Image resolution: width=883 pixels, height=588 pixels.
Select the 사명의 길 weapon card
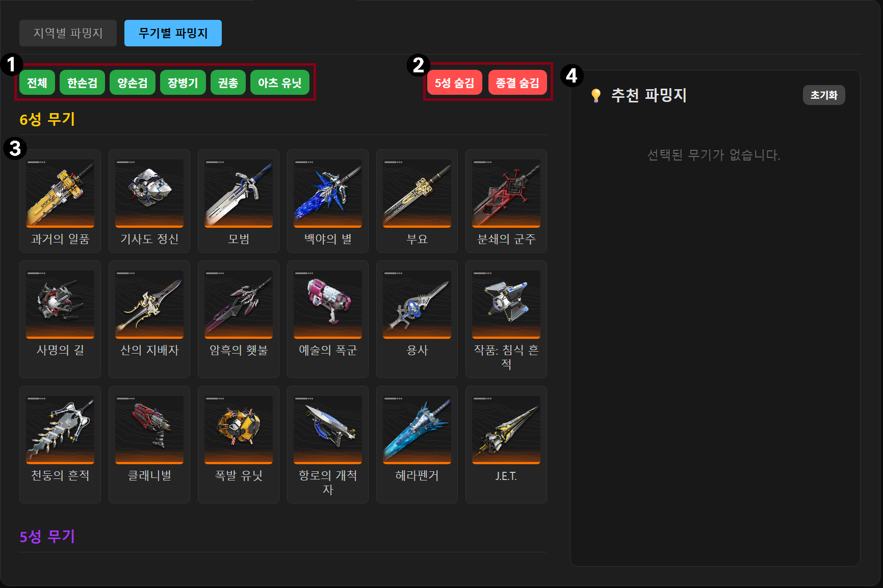(x=60, y=319)
